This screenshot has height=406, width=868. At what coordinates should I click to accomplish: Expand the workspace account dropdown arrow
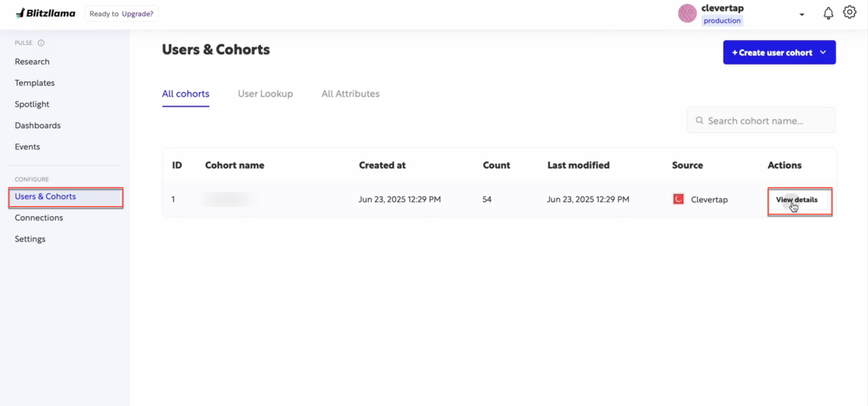tap(802, 14)
